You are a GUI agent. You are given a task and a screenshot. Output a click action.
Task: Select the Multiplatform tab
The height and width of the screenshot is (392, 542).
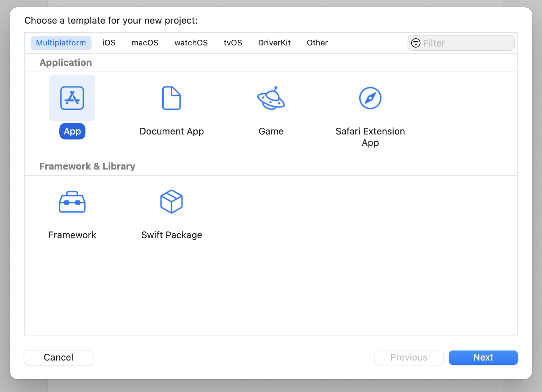(x=61, y=43)
